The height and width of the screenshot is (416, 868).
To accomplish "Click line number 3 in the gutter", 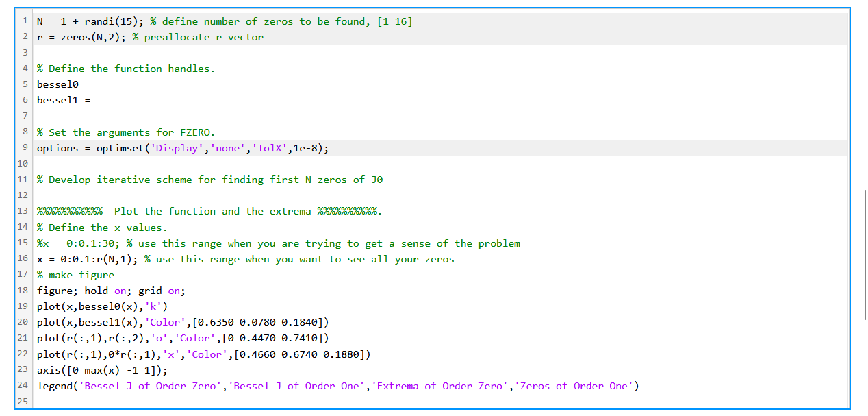I will (x=25, y=53).
